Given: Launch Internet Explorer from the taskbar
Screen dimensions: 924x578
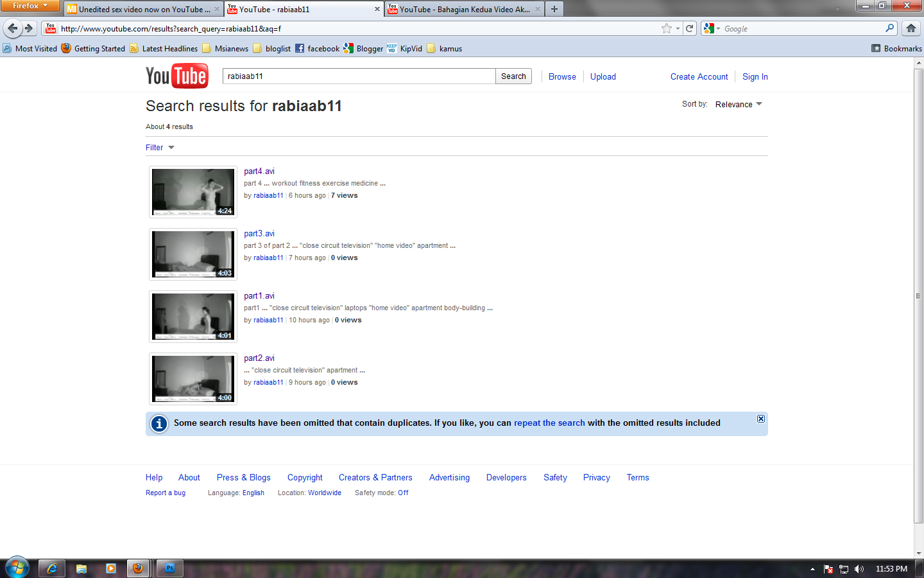Looking at the screenshot, I should tap(52, 568).
